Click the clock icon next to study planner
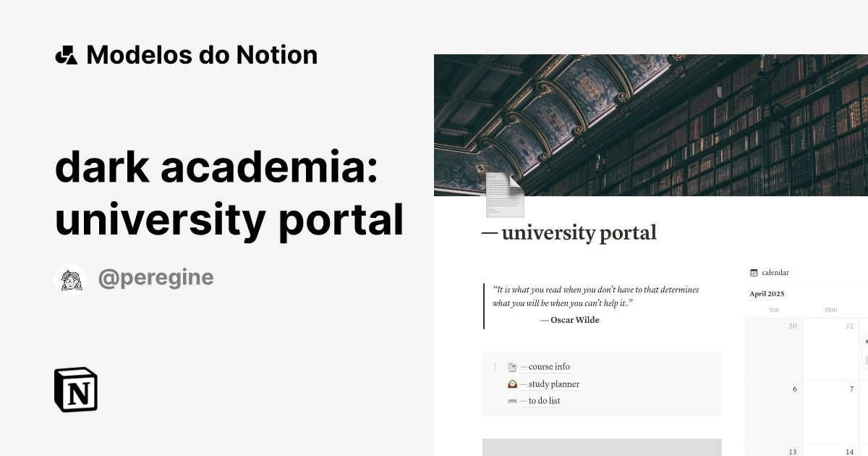This screenshot has height=456, width=868. click(x=512, y=384)
